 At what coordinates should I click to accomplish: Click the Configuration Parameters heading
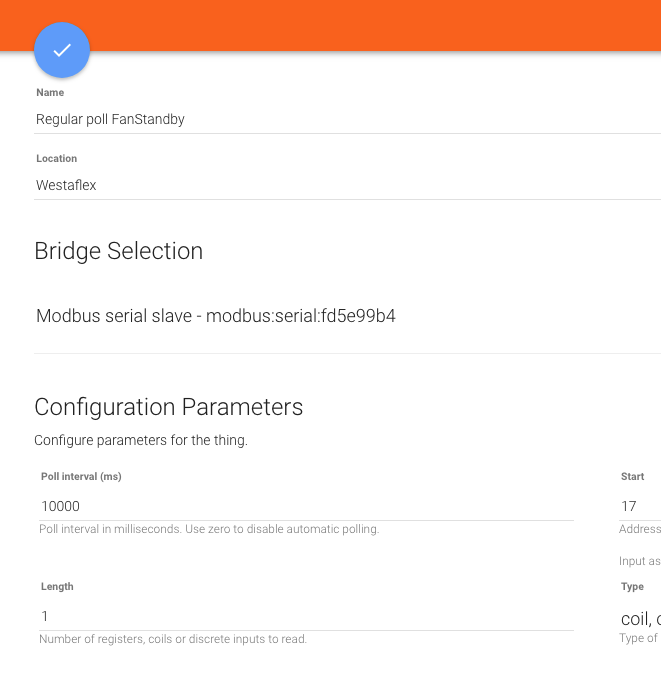tap(168, 407)
